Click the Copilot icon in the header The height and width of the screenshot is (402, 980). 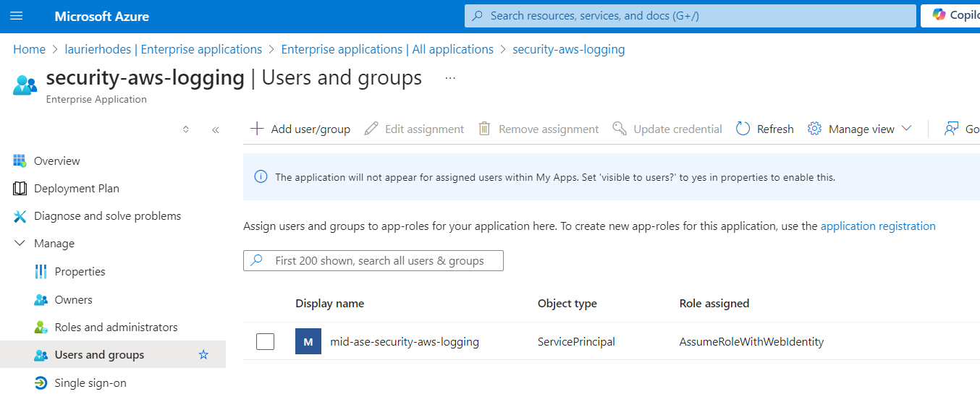click(939, 15)
